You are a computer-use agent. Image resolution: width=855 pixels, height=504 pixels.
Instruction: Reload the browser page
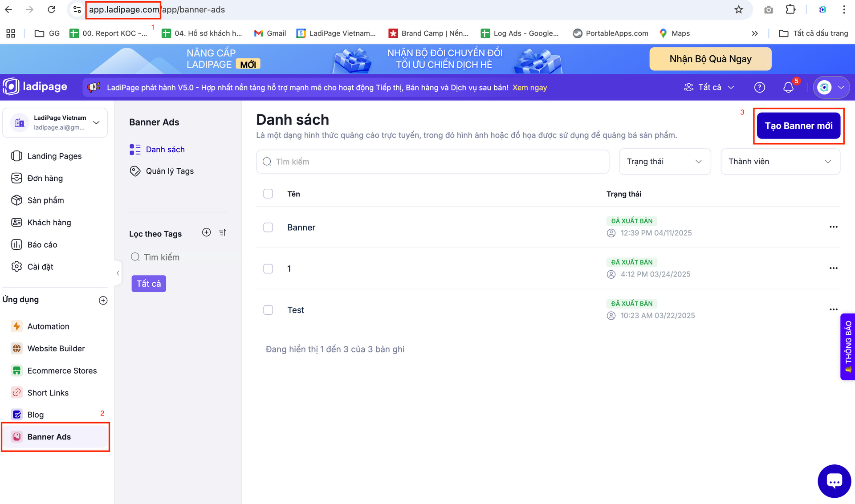51,9
